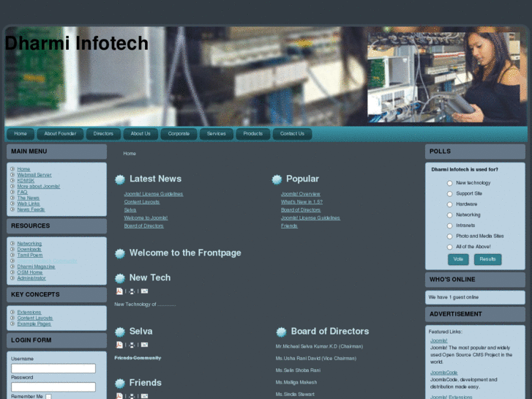The image size is (532, 399).
Task: Click 'We have 1 guest online' text
Action: click(453, 297)
